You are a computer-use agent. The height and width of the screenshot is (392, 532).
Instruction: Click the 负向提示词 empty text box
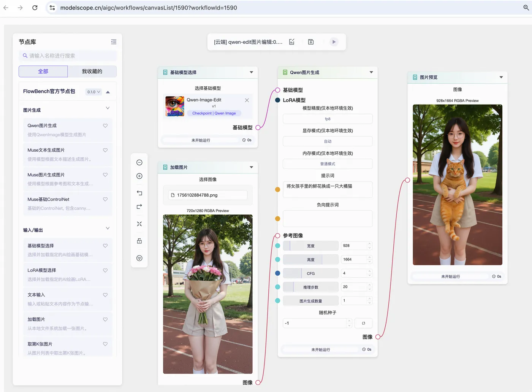tap(328, 219)
